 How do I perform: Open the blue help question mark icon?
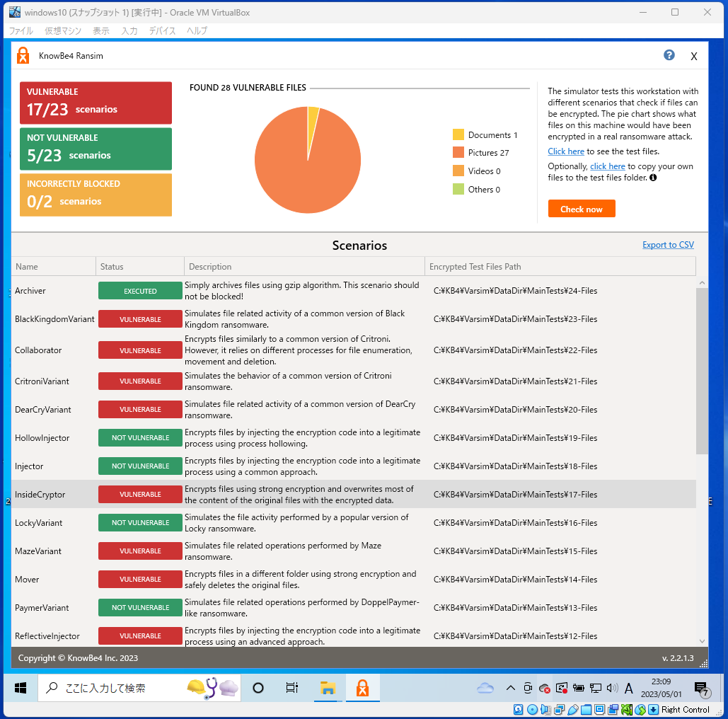pyautogui.click(x=669, y=55)
